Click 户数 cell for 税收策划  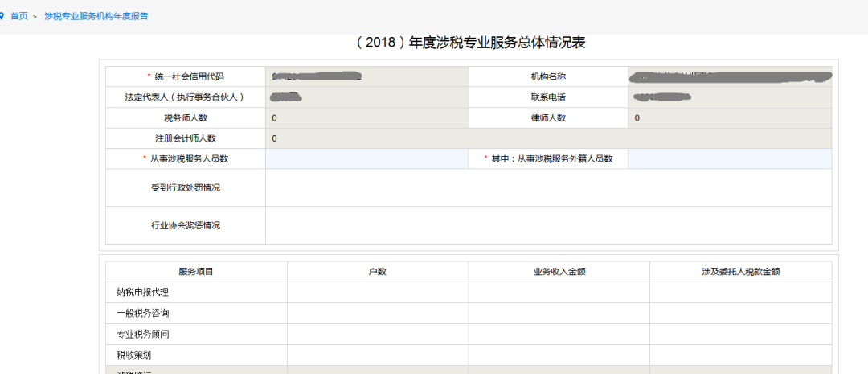click(x=378, y=355)
